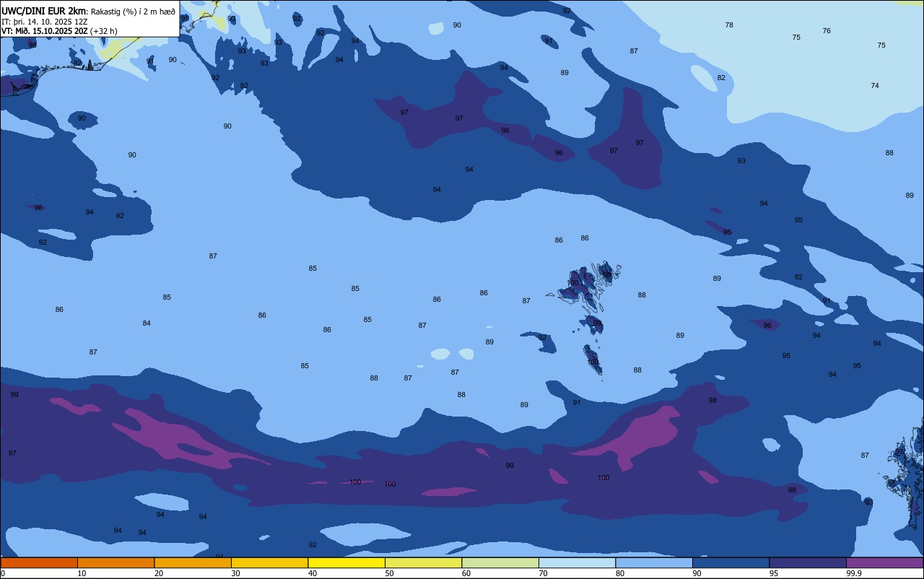Click the legend tick label '70'
Viewport: 924px width, 579px height.
click(543, 573)
